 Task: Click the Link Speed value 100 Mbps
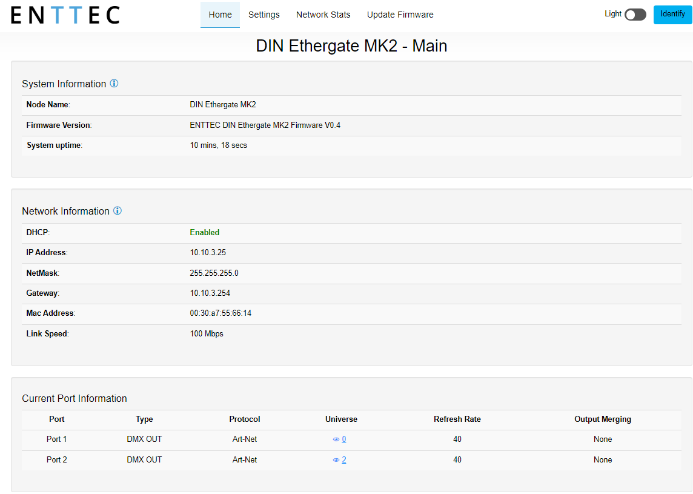206,334
